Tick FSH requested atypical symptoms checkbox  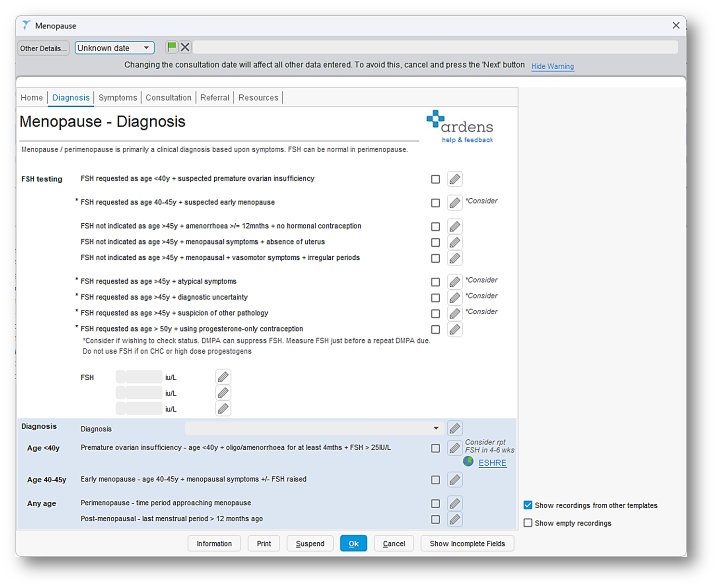pos(435,281)
